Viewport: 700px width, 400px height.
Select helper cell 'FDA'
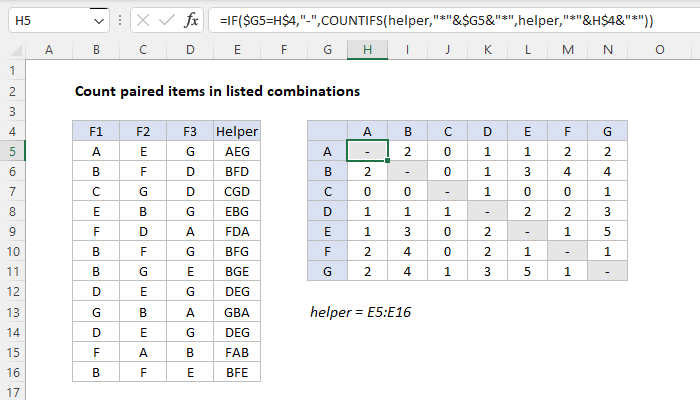tap(237, 232)
